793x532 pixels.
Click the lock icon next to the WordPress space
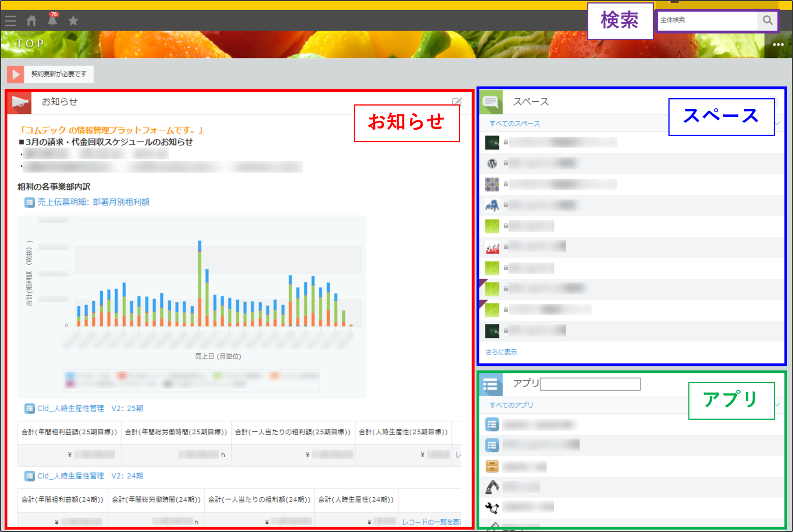(x=506, y=164)
